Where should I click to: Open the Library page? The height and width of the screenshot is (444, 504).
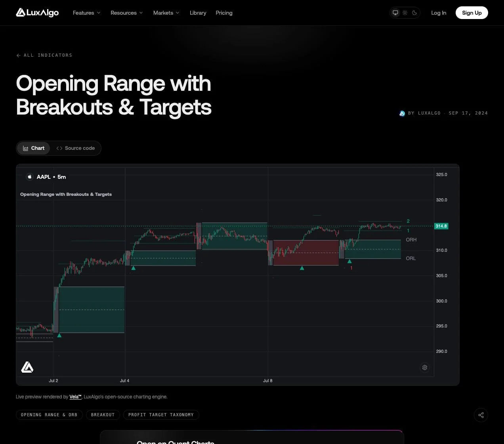pos(198,13)
